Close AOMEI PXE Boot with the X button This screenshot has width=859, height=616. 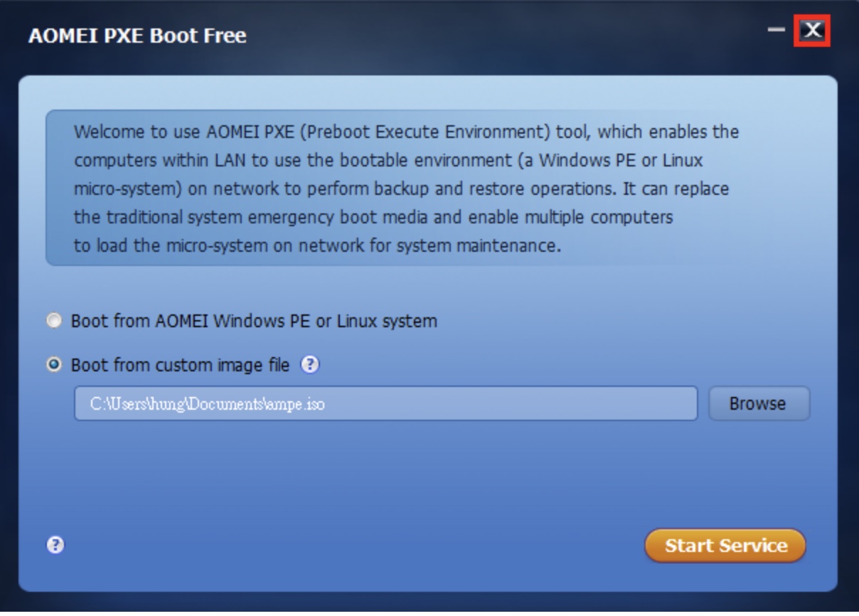click(812, 31)
